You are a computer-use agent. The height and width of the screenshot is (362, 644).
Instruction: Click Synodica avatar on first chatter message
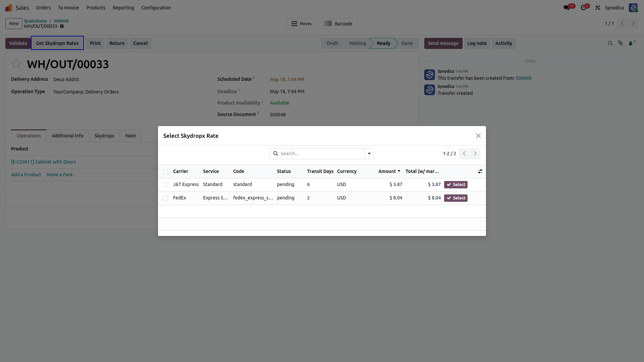pyautogui.click(x=430, y=74)
